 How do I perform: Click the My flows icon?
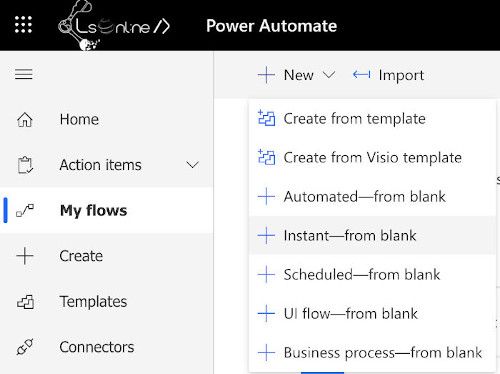[25, 210]
